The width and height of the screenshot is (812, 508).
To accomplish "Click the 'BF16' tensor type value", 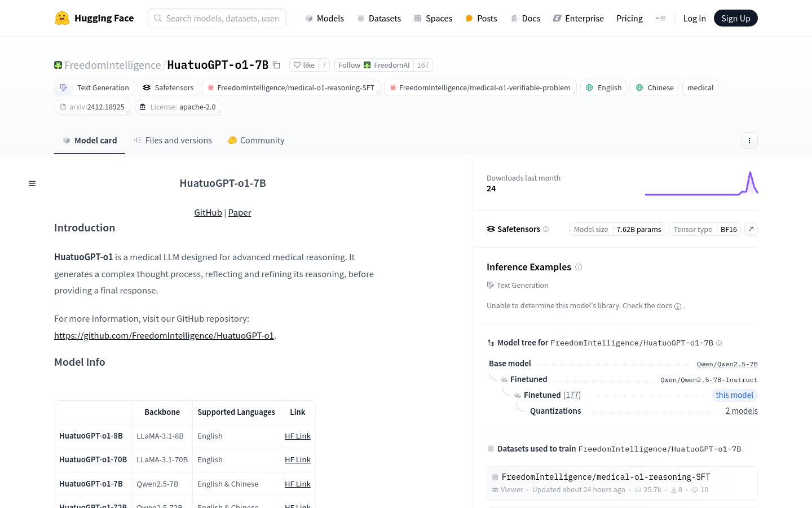I will [x=729, y=229].
